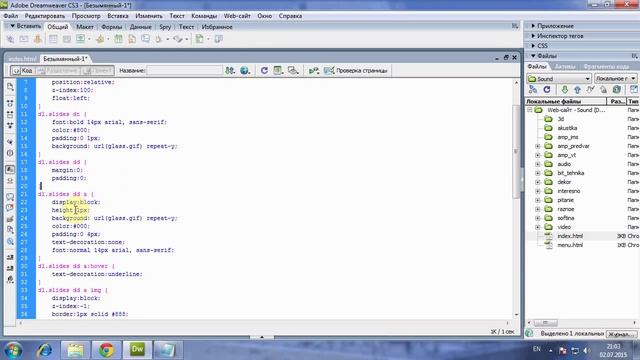Switch to Split (Разделение) view

[x=58, y=71]
